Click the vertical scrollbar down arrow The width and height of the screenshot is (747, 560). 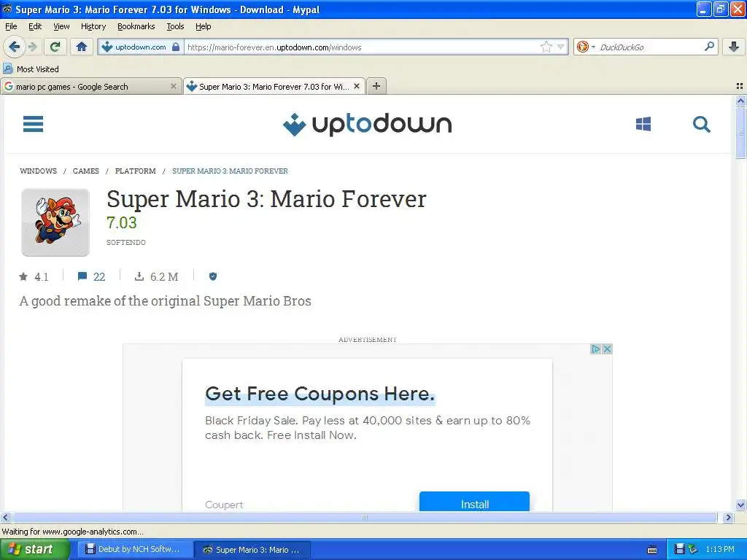[x=740, y=505]
